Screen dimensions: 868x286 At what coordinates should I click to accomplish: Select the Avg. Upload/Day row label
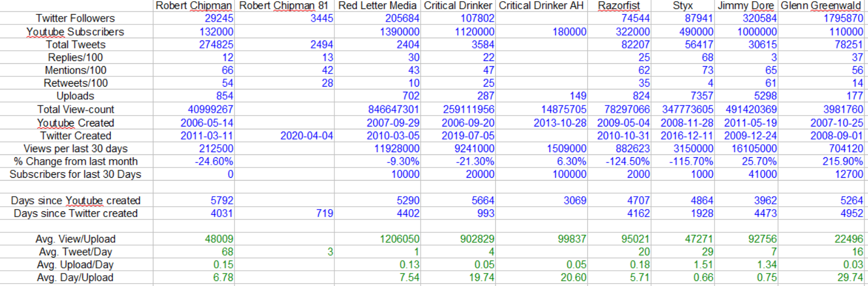[75, 265]
